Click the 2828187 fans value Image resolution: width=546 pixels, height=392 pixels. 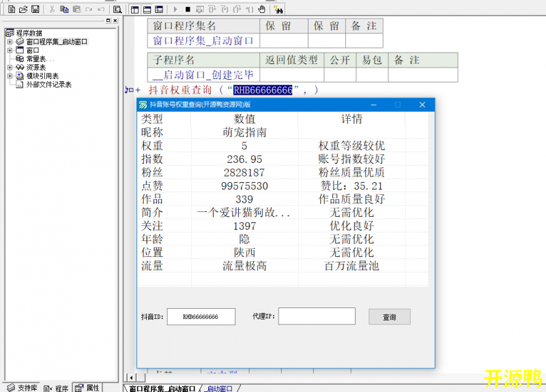point(244,172)
